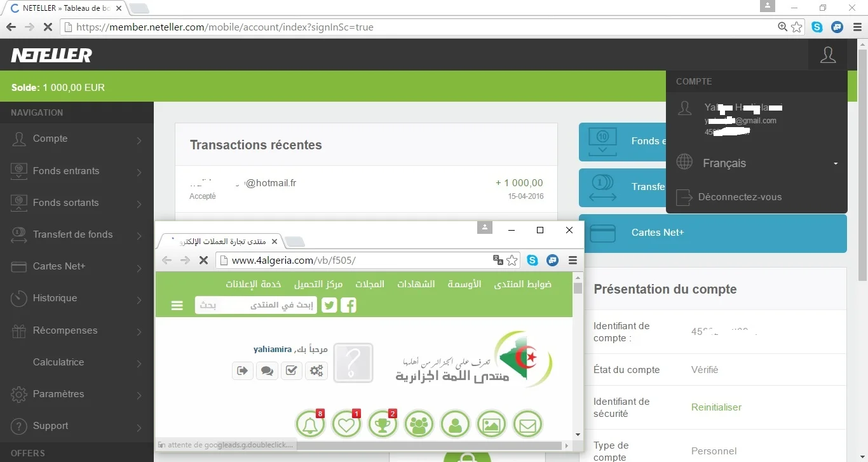Select Transfert de fonds menu item
The image size is (868, 462).
coord(72,234)
